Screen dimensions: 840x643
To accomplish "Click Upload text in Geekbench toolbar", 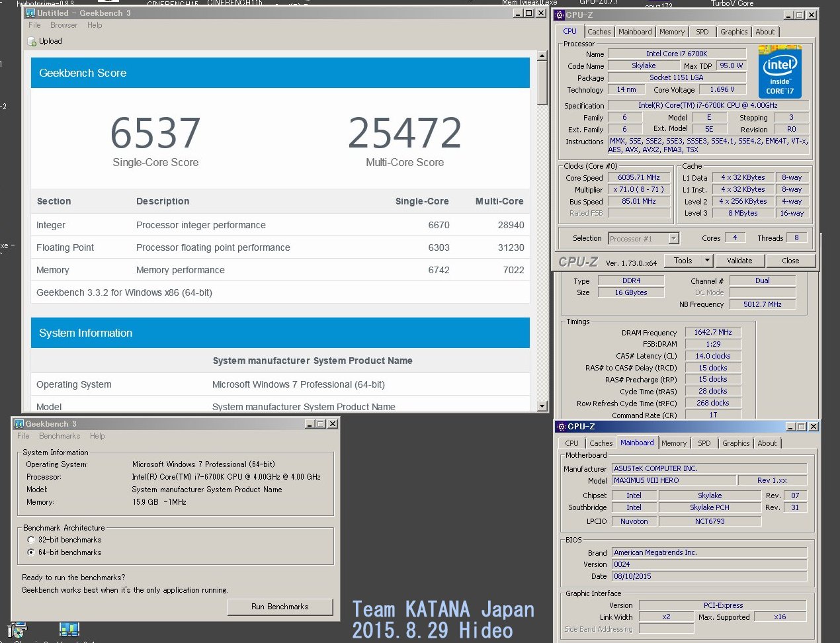I will (x=50, y=41).
